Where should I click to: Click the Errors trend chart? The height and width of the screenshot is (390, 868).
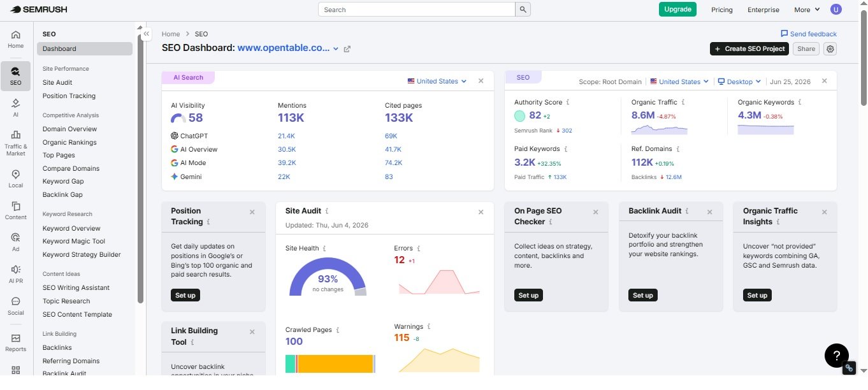439,282
